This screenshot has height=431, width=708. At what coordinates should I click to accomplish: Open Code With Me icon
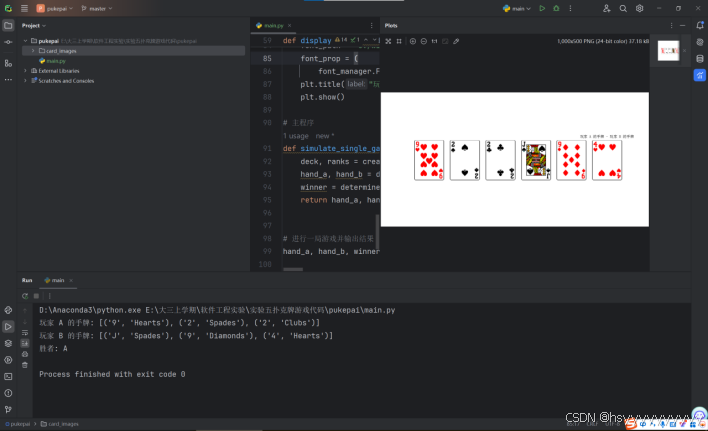[606, 8]
